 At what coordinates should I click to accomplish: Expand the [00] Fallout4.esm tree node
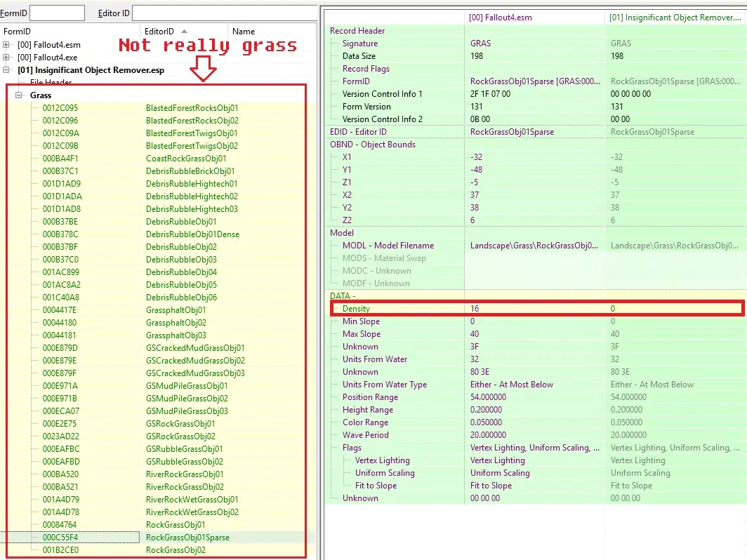(x=6, y=45)
